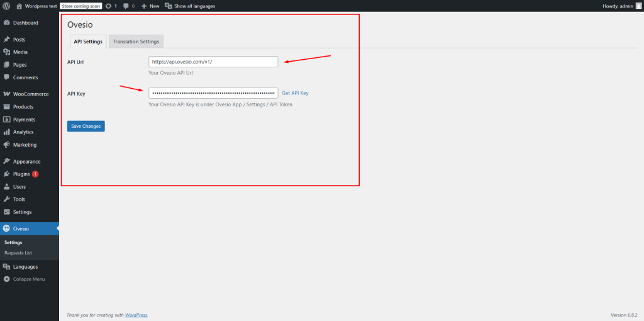The width and height of the screenshot is (644, 321).
Task: Click the Collapse Menu arrow icon
Action: (x=6, y=279)
